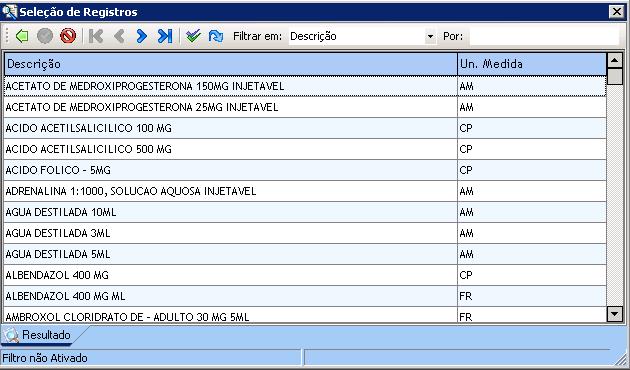Viewport: 630px width, 370px height.
Task: Click the window title magnifier icon
Action: (9, 12)
